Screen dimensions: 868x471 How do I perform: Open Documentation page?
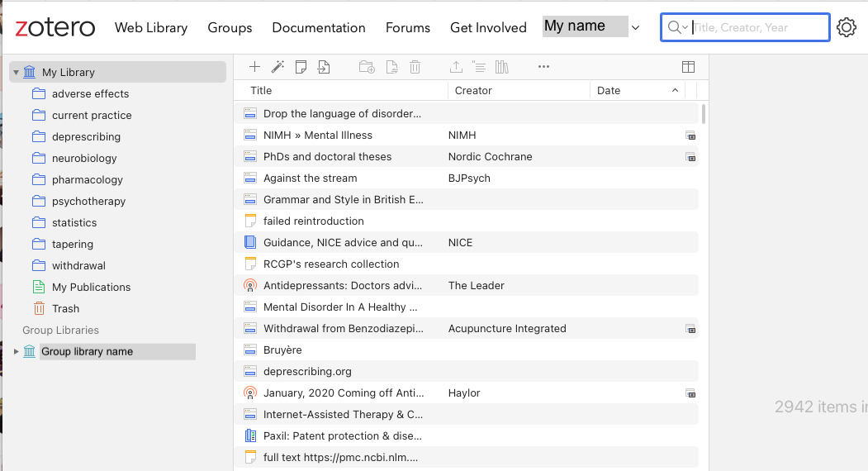click(x=319, y=28)
